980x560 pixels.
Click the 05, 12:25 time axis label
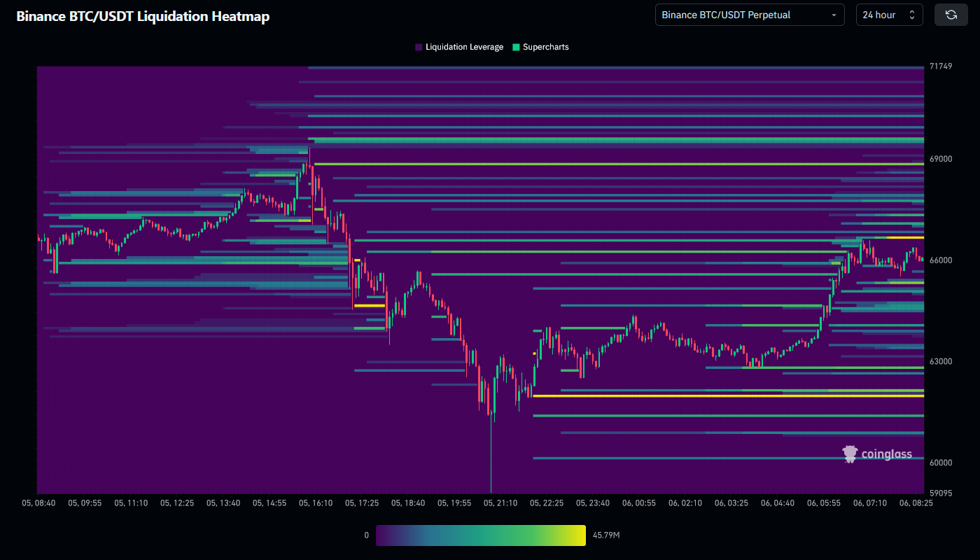coord(177,503)
